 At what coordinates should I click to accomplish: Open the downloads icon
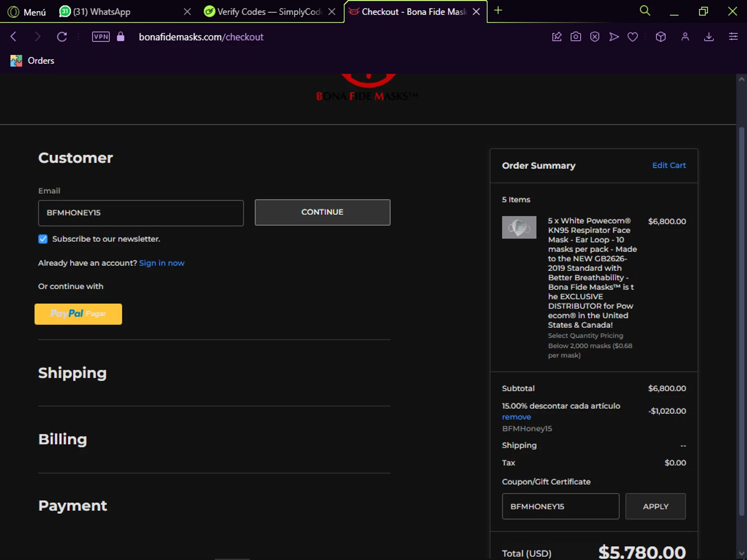[x=709, y=36]
